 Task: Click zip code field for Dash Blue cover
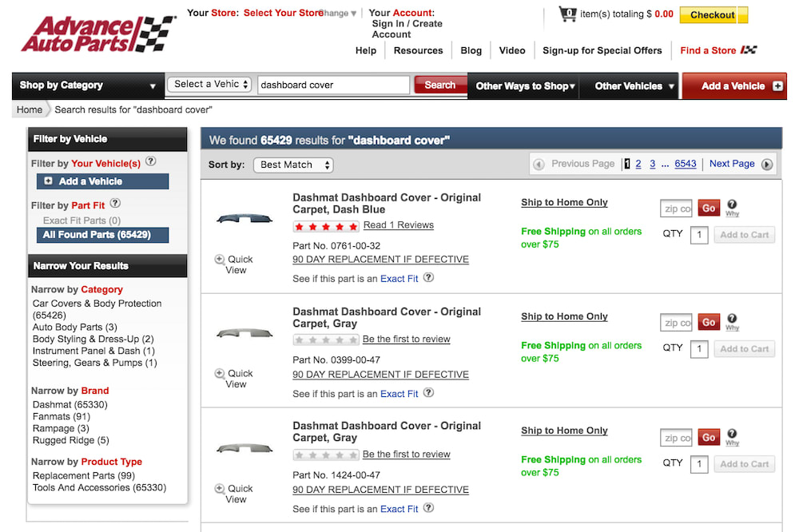pos(676,208)
